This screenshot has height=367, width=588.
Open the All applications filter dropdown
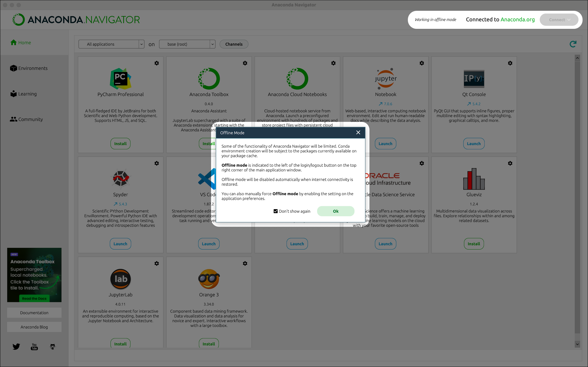coord(111,44)
